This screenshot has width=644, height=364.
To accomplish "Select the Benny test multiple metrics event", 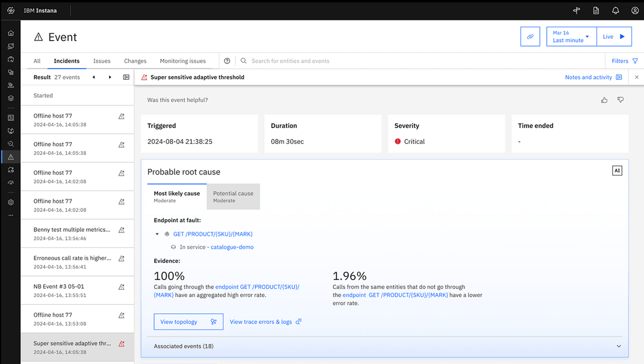I will [77, 234].
